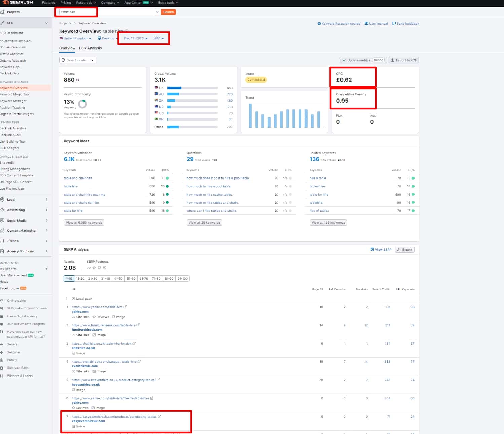504x434 pixels.
Task: Click the Update metrics button
Action: click(363, 60)
